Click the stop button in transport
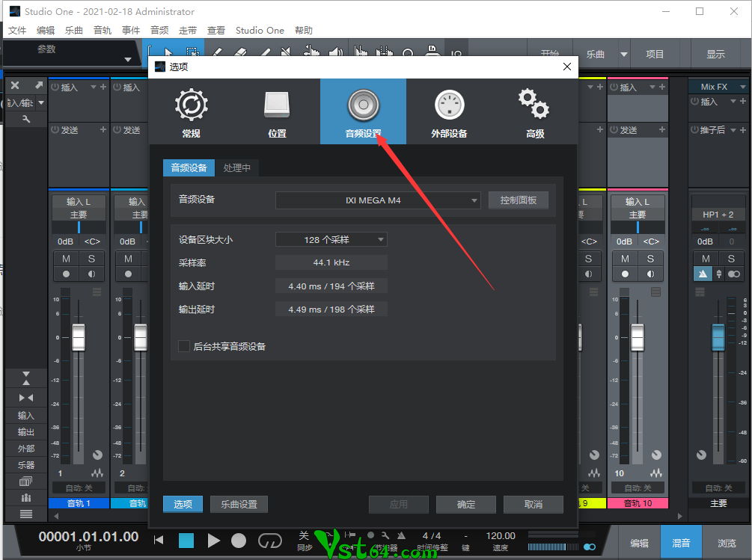752x560 pixels. click(x=186, y=541)
